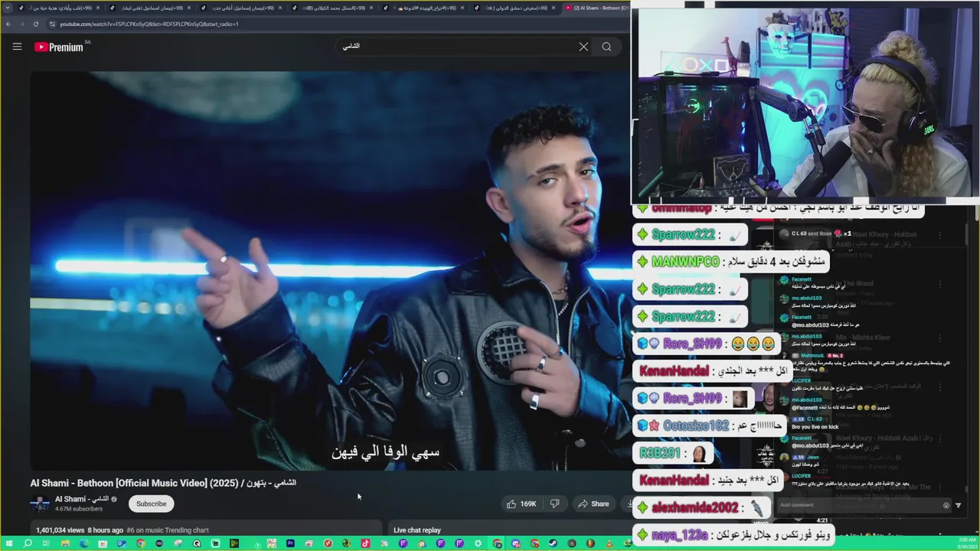Open the VLC cone taskbar icon
The height and width of the screenshot is (551, 980).
[609, 544]
